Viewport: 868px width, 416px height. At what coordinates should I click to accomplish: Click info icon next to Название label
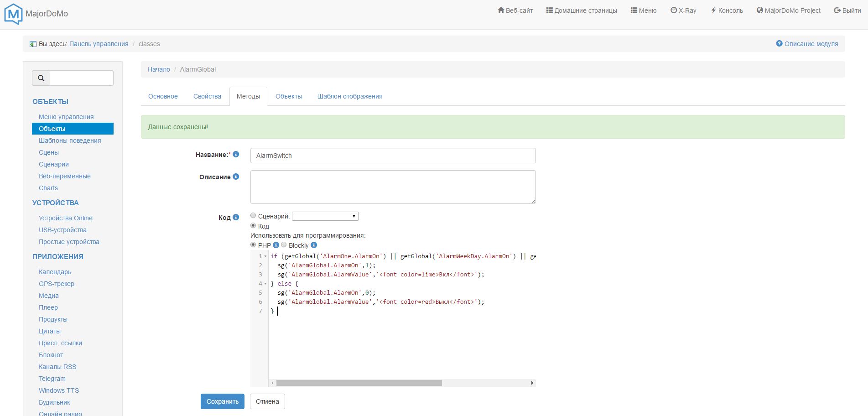click(236, 155)
